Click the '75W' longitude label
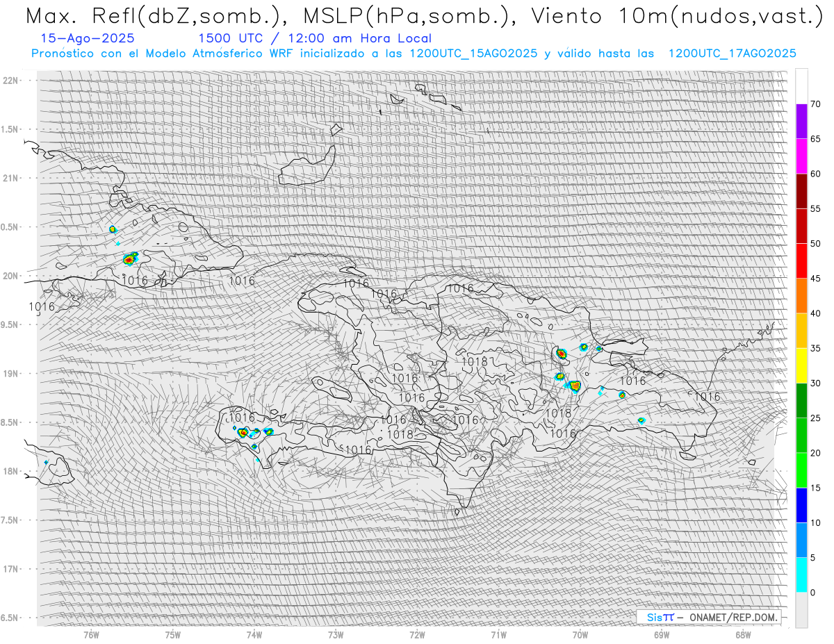 click(x=173, y=634)
